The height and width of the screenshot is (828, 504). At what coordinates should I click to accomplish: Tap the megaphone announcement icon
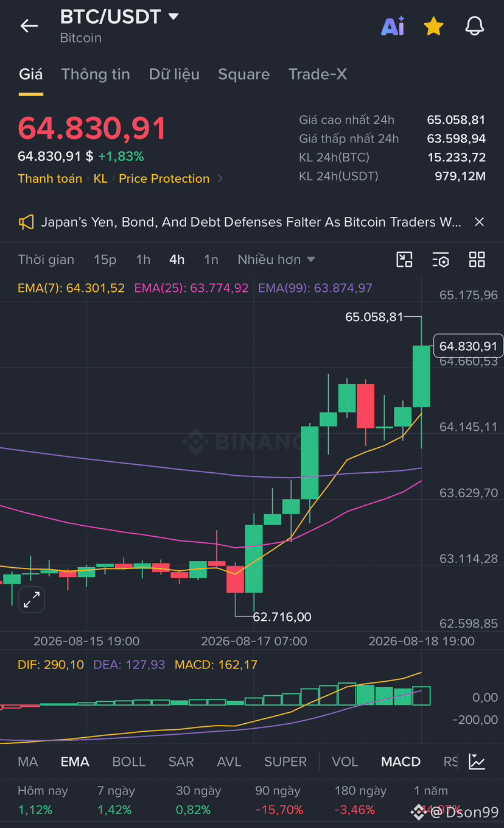(x=26, y=222)
